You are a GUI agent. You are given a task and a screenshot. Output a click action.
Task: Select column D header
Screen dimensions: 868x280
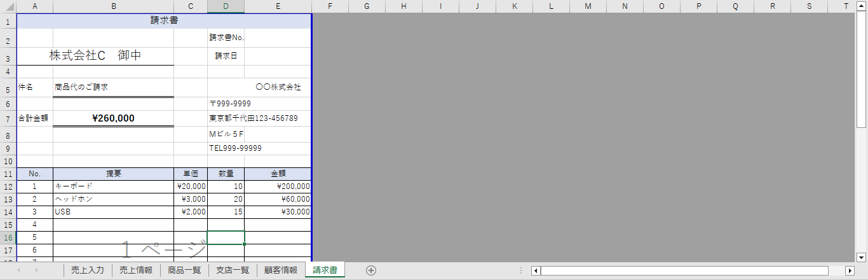[226, 6]
